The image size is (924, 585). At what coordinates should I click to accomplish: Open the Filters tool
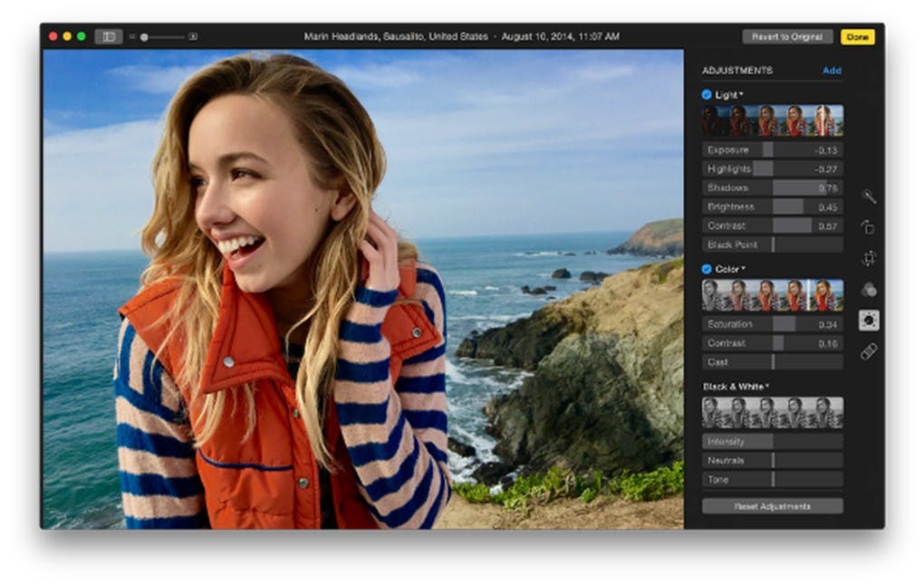[x=868, y=289]
